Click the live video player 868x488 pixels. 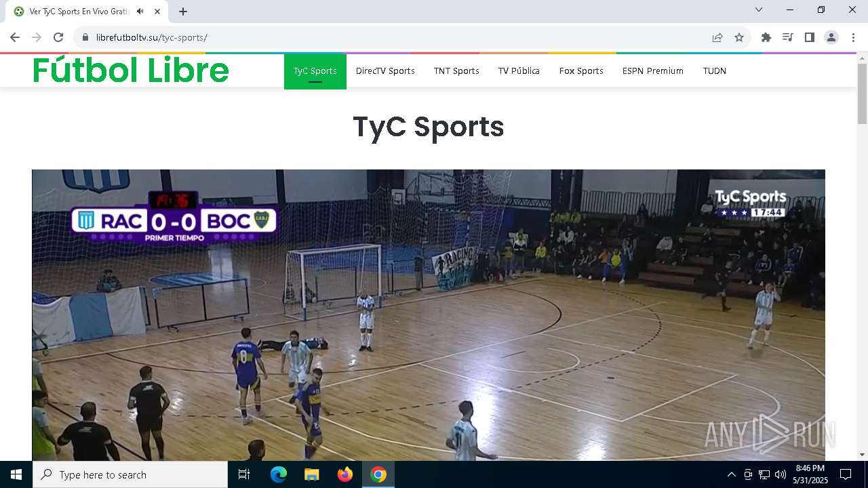point(429,315)
